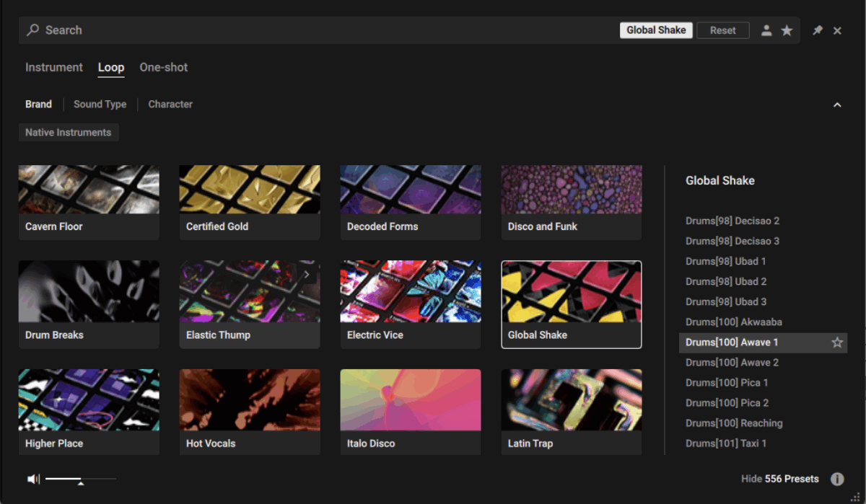The height and width of the screenshot is (504, 866).
Task: Open the Certified Gold expansion
Action: (250, 203)
